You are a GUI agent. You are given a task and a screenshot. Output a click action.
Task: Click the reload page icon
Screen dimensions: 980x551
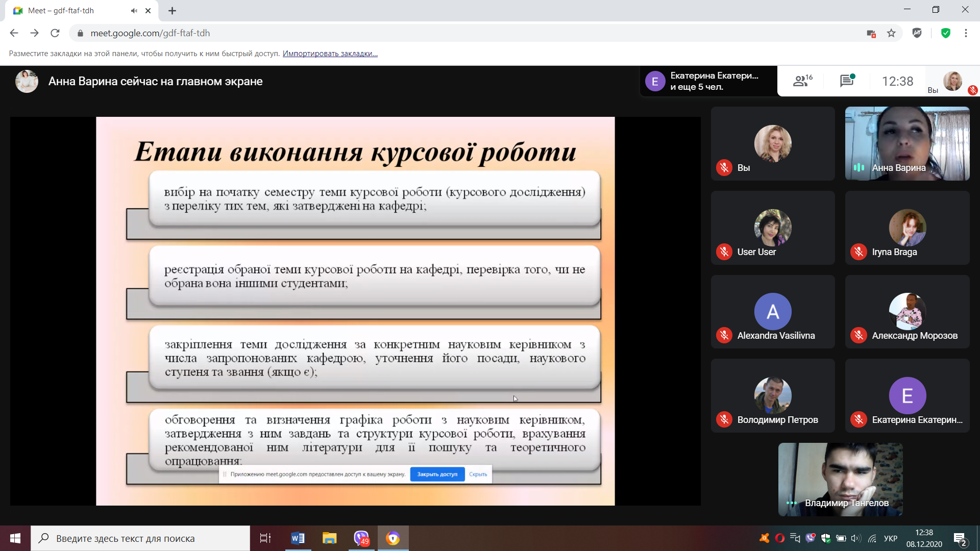[x=55, y=33]
